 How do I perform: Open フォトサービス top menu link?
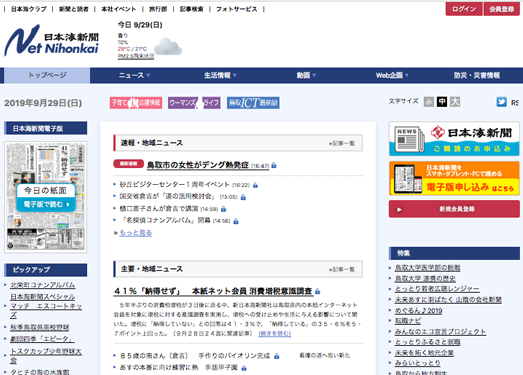[x=236, y=9]
